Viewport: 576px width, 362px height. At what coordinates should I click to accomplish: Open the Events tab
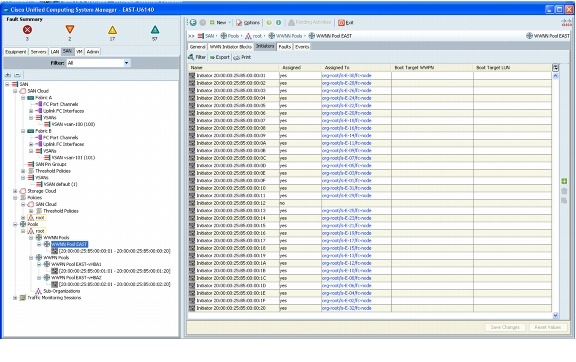coord(302,47)
